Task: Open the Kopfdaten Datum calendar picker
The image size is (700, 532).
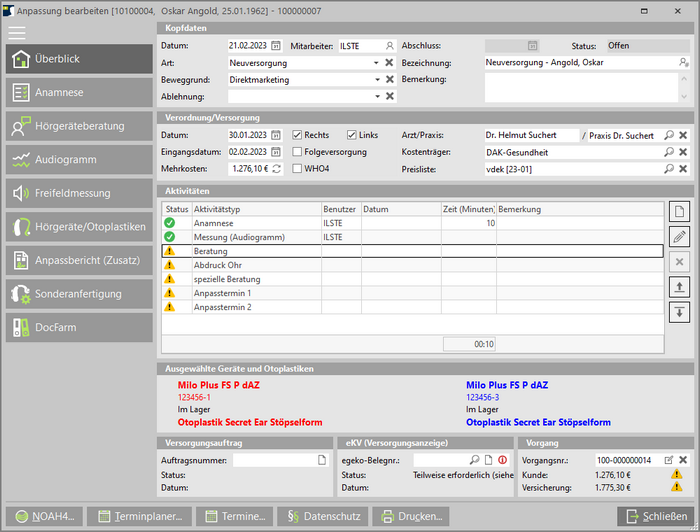Action: pos(276,46)
